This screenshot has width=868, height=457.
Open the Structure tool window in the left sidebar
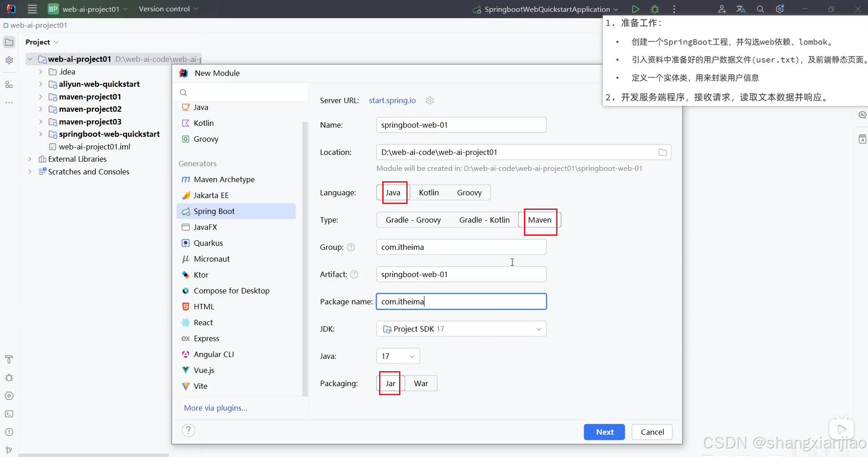click(9, 84)
